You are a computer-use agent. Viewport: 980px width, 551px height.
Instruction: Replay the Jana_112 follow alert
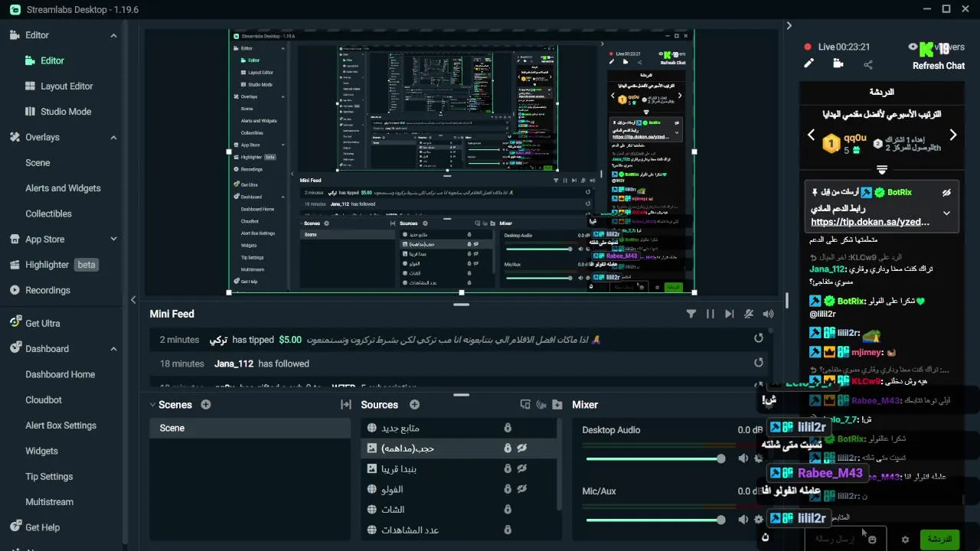(759, 363)
